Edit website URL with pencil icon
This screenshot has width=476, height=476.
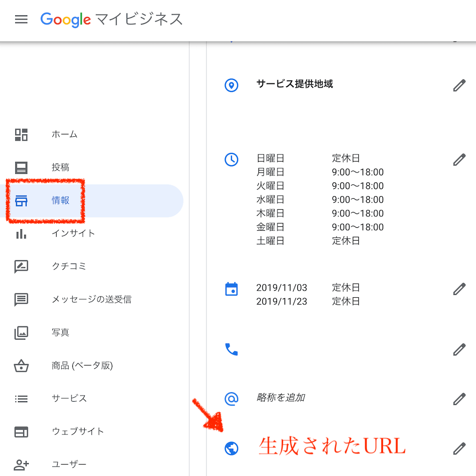coord(459,449)
